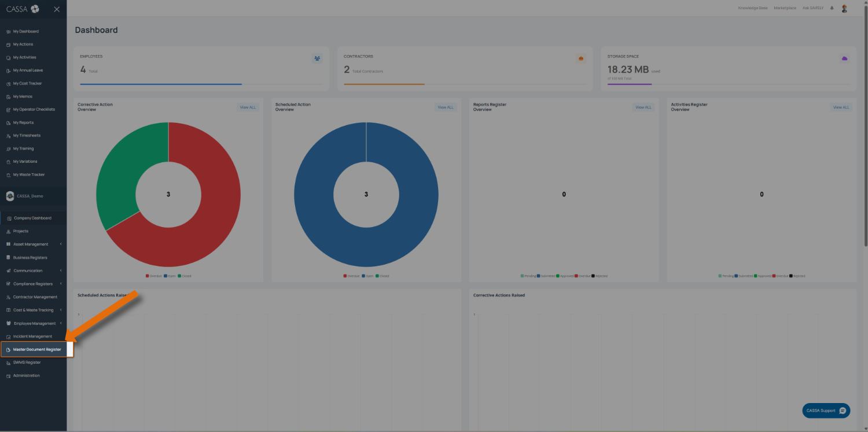Expand the Compliance Registers submenu

point(33,284)
